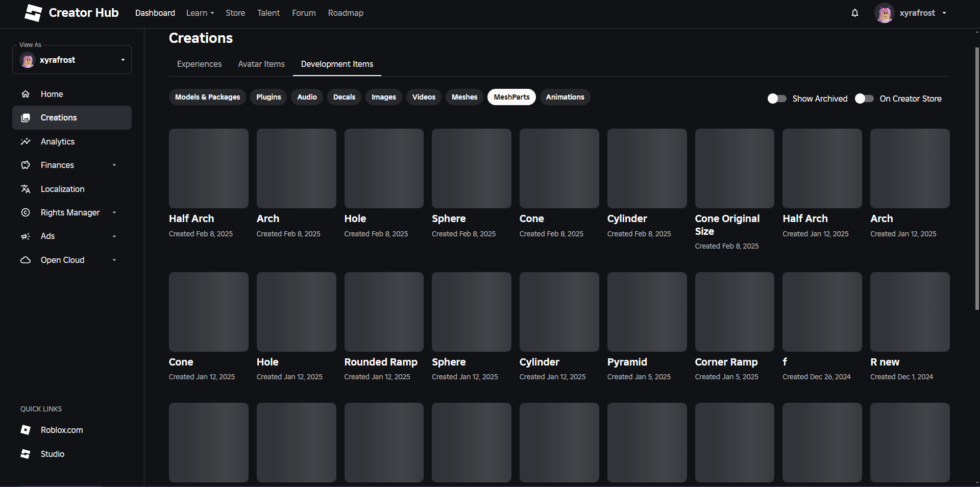Image resolution: width=980 pixels, height=487 pixels.
Task: Click the Home icon in the sidebar
Action: 25,94
